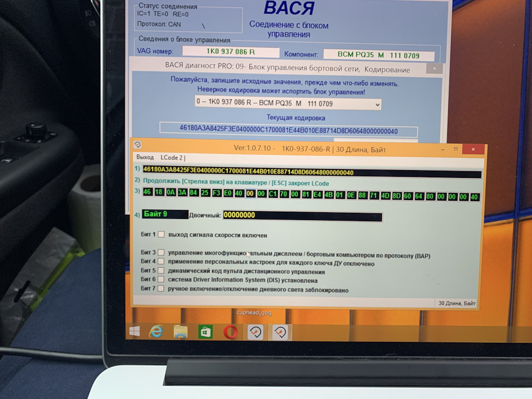Image resolution: width=532 pixels, height=399 pixels.
Task: Select byte cell 88
Action: click(x=362, y=196)
